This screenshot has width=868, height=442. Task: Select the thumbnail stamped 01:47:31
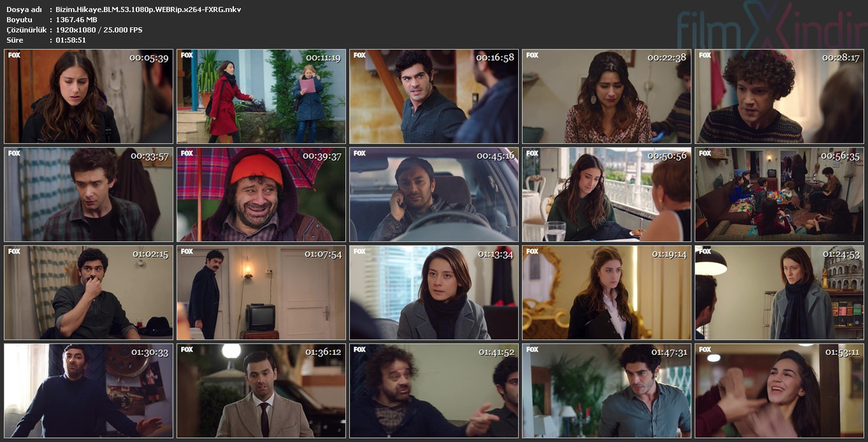(607, 390)
